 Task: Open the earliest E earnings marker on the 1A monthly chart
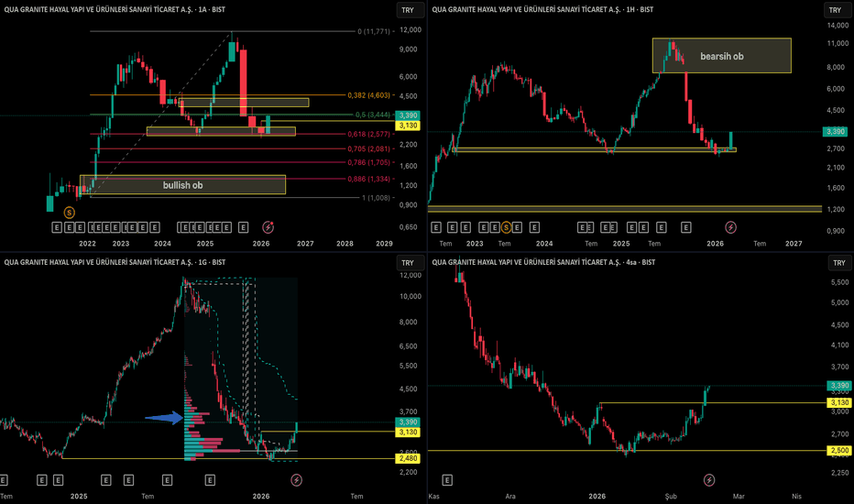57,227
